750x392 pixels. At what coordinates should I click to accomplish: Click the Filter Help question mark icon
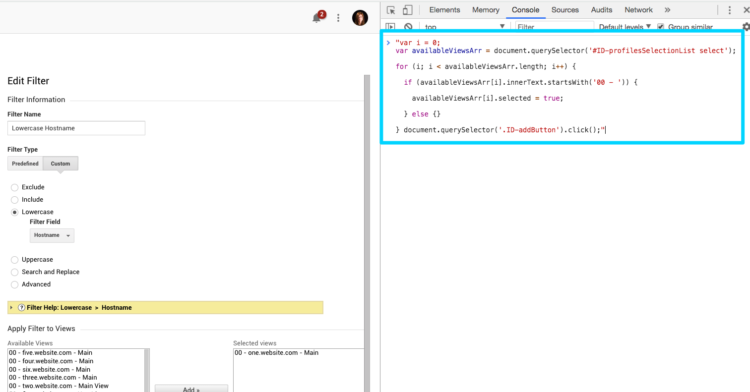tap(22, 307)
